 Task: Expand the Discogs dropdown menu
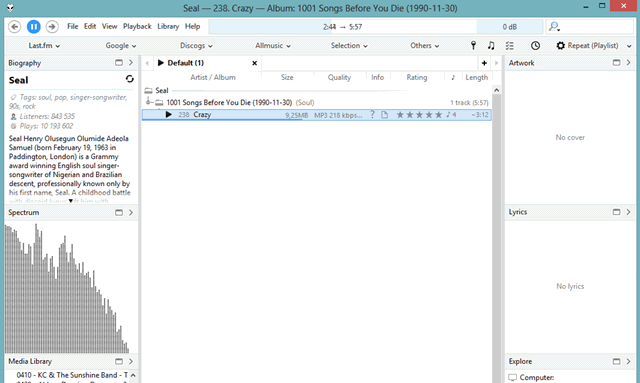coord(196,45)
